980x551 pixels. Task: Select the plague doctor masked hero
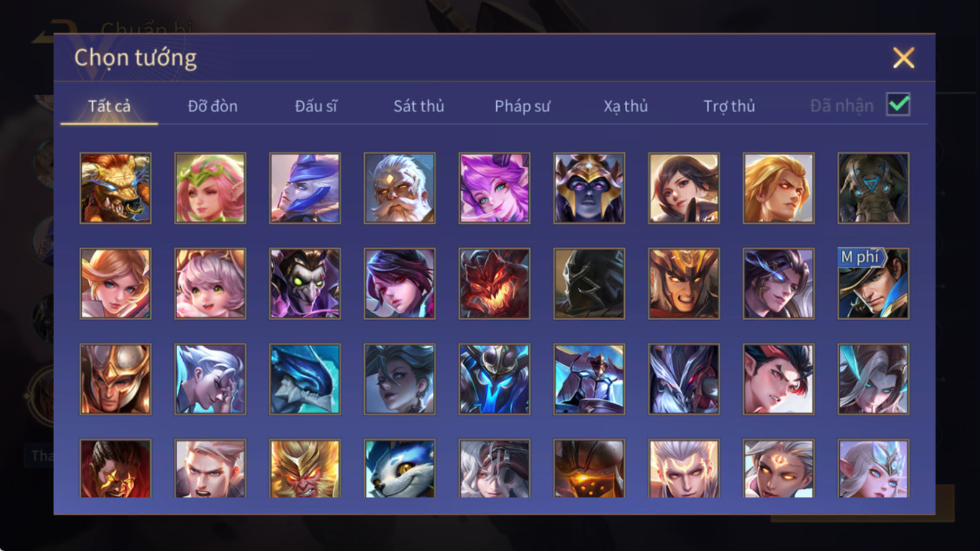pyautogui.click(x=305, y=284)
